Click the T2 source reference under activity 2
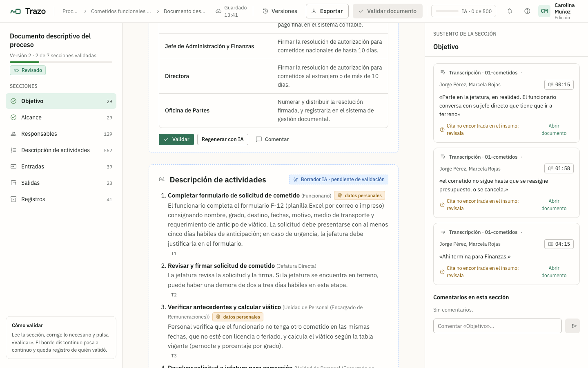Viewport: 588px width, 368px height. [x=174, y=295]
